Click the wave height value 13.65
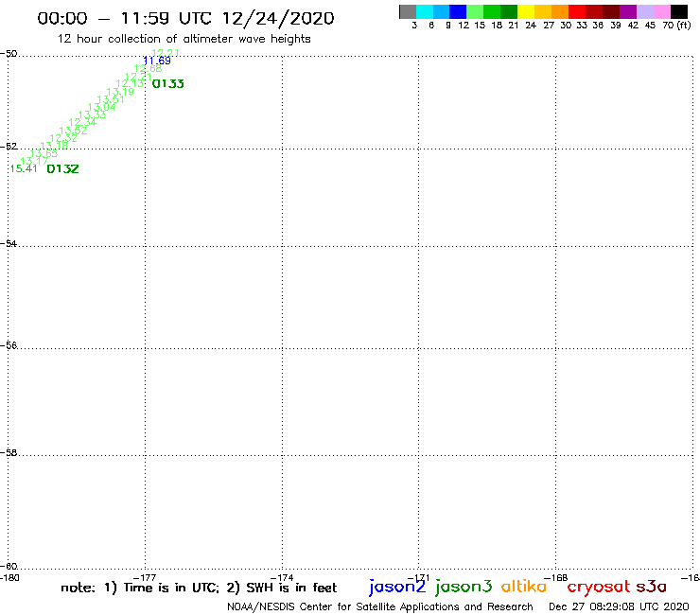The image size is (700, 615). [44, 153]
